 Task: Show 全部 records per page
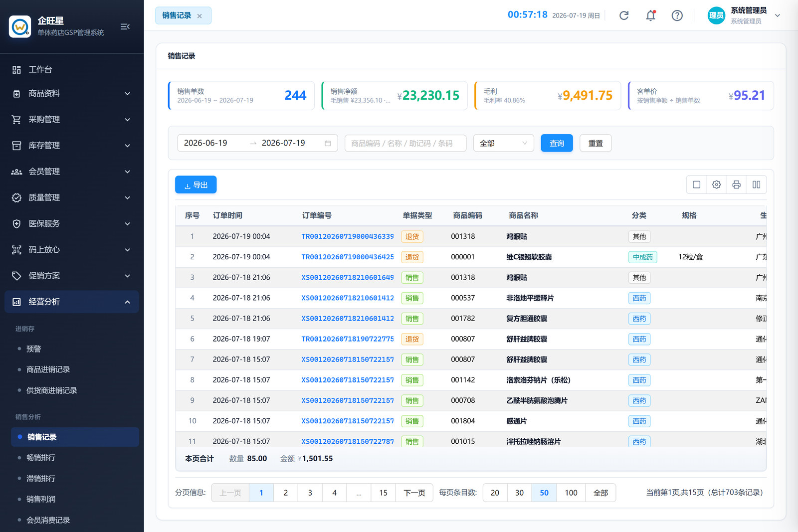click(x=600, y=493)
